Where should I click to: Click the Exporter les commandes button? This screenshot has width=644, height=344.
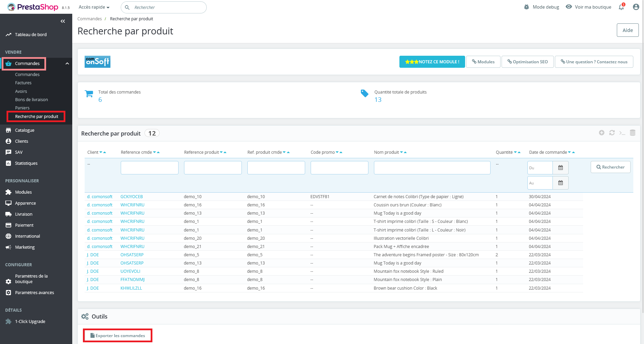(x=117, y=335)
